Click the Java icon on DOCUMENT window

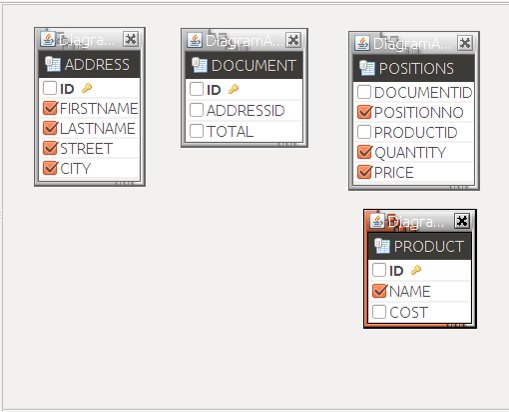point(194,40)
